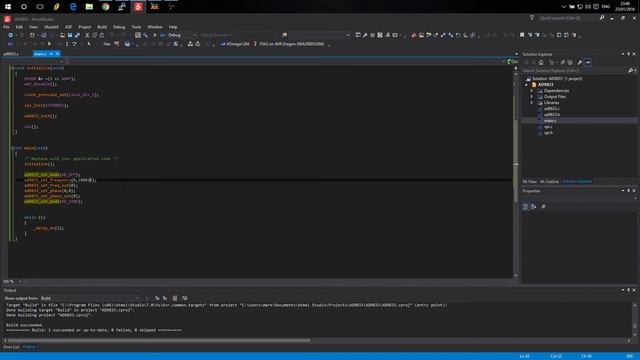Viewport: 640px width, 360px height.
Task: Open the File menu
Action: 6,27
